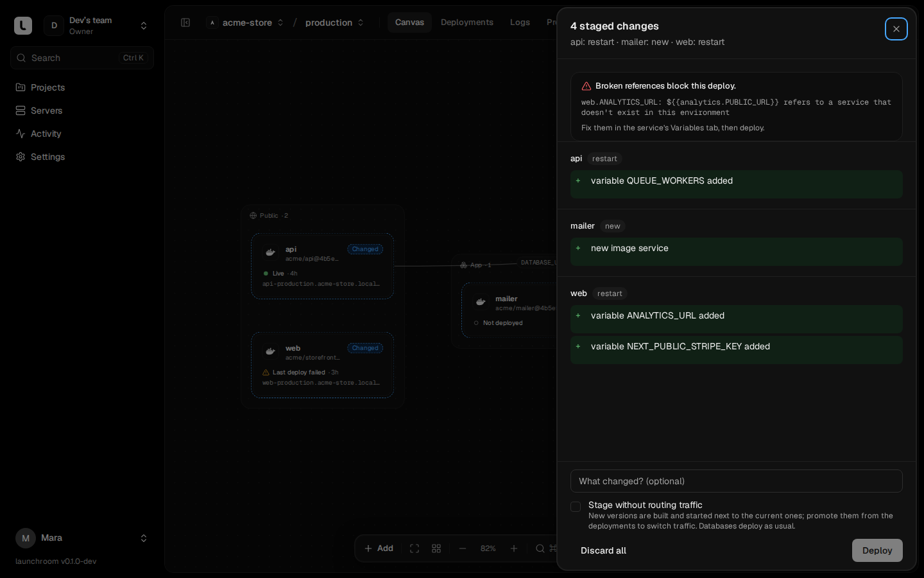
Task: Select the NEXT_PUBLIC_STRIPE_KEY added change row
Action: 737,350
